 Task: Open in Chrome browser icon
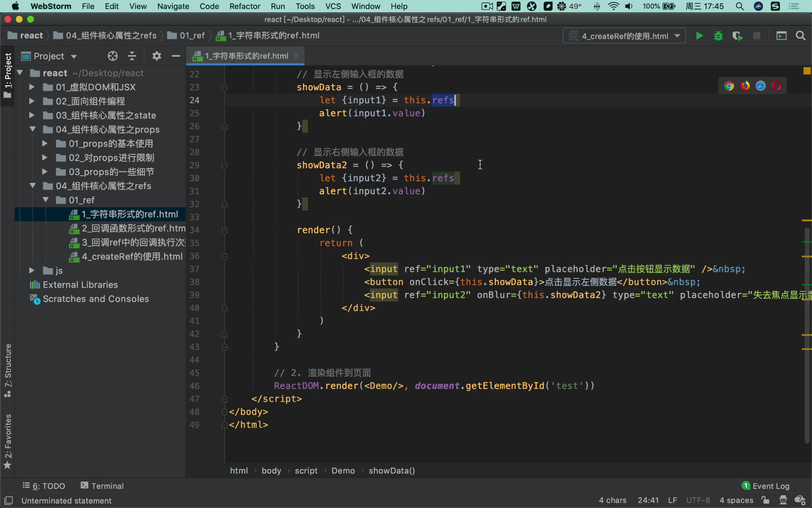(x=729, y=86)
